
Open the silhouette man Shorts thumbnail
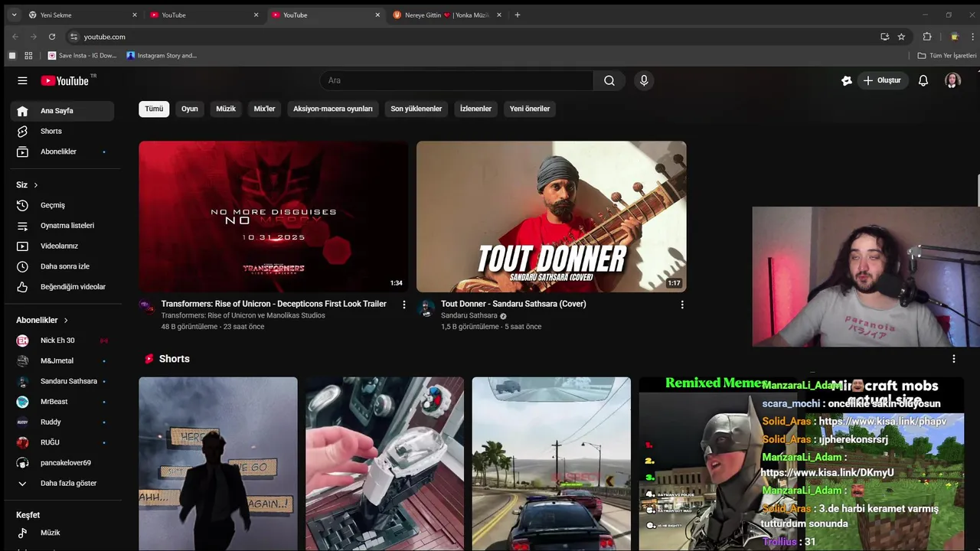point(217,464)
